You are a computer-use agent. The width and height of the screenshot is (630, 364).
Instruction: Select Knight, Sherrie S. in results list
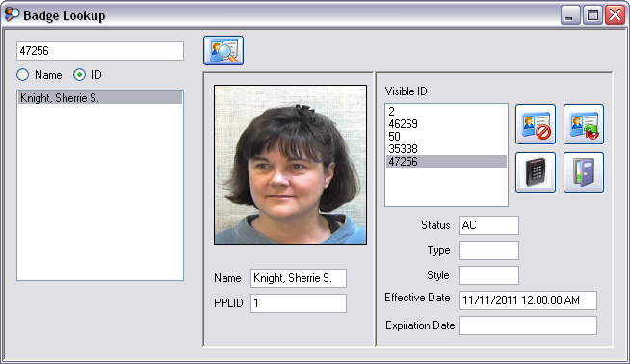[100, 98]
